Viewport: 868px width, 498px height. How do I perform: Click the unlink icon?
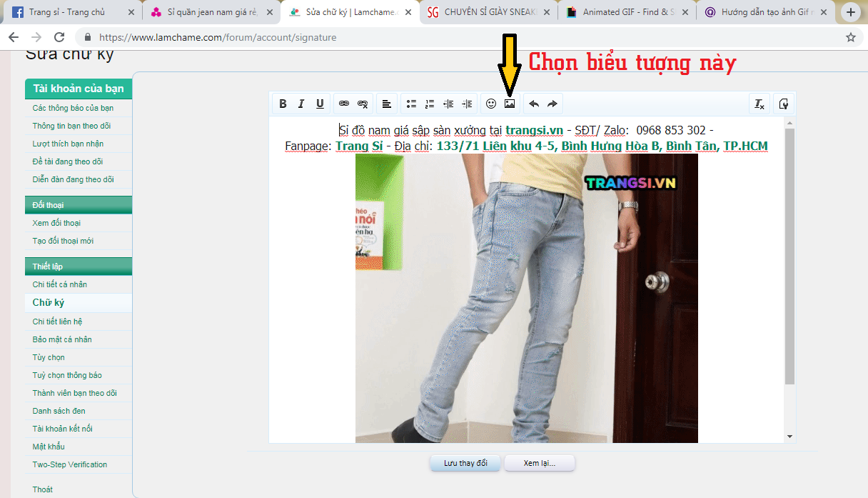pos(363,104)
